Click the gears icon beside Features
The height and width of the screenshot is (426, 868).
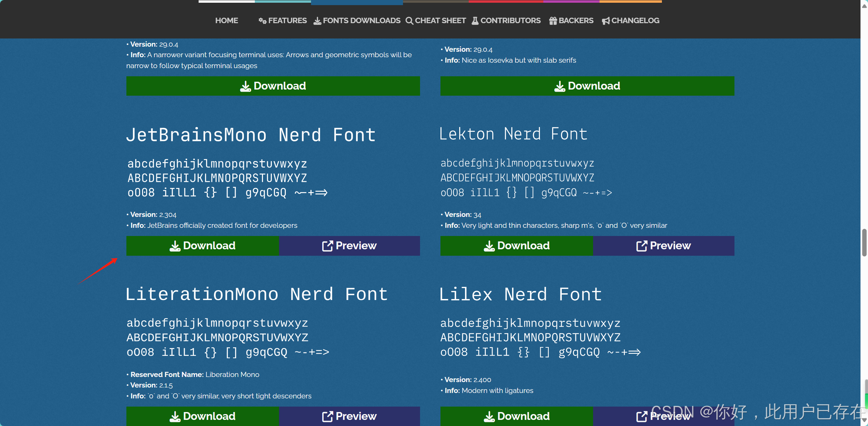pyautogui.click(x=262, y=21)
